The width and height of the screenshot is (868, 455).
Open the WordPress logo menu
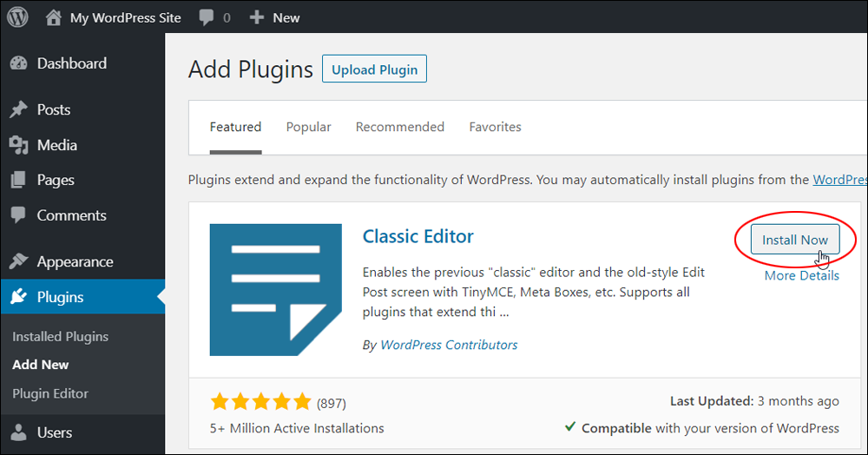[17, 17]
